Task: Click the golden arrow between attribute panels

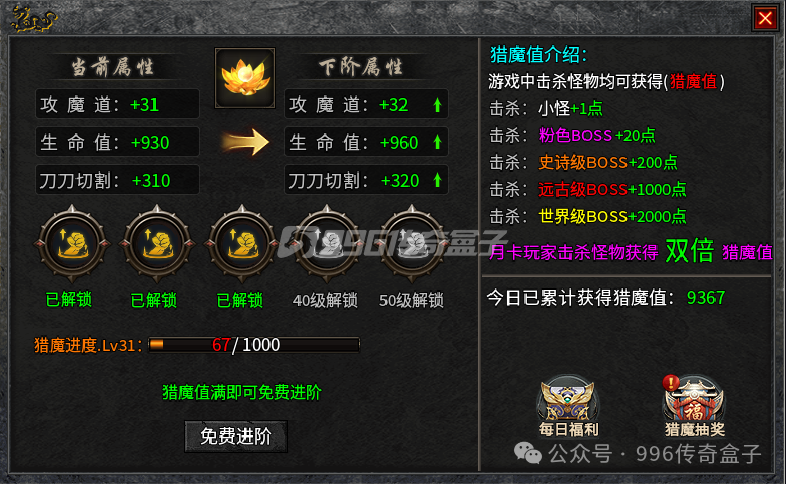Action: click(245, 142)
